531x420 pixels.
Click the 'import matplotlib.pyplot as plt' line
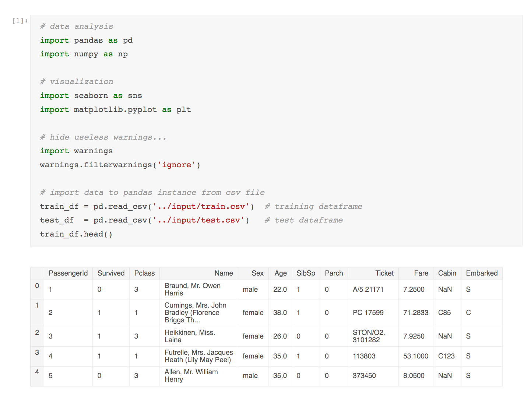[115, 110]
